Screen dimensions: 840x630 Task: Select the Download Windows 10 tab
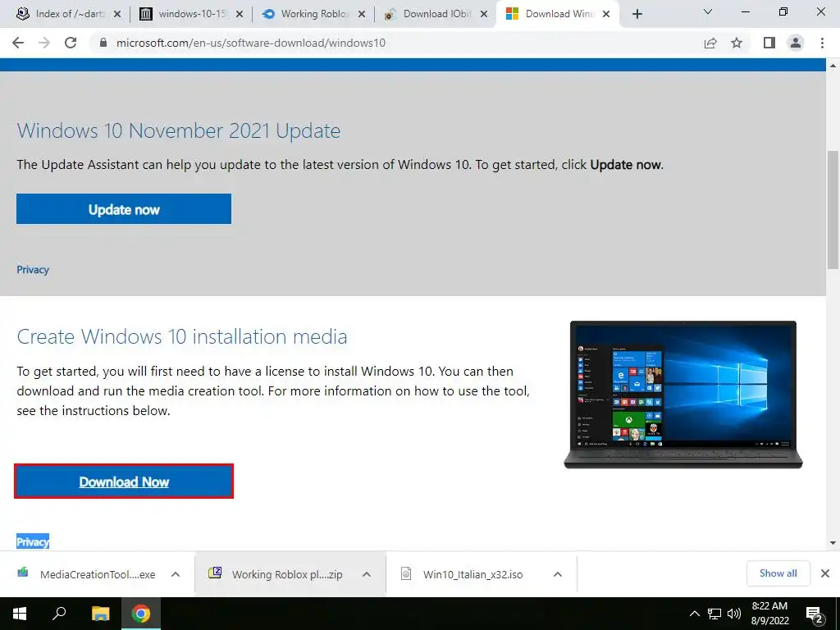557,14
